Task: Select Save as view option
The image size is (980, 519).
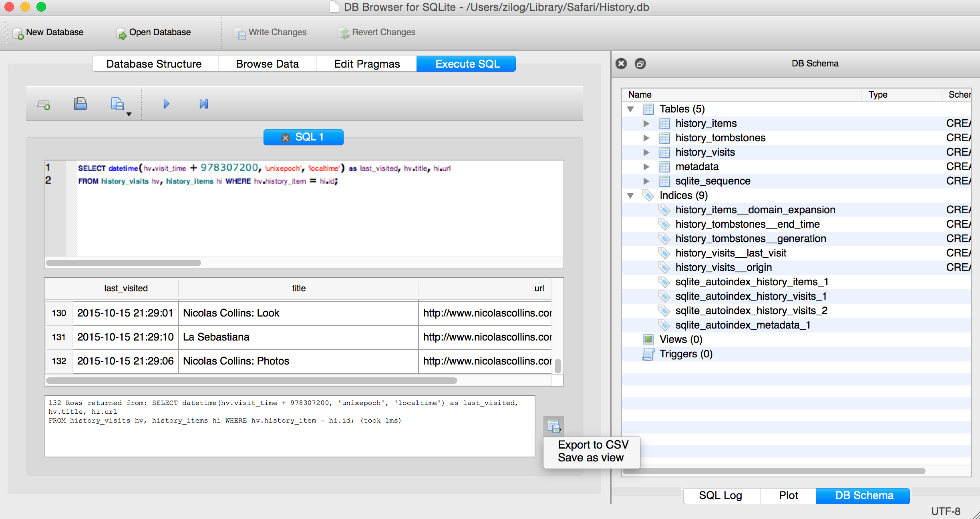Action: pos(590,458)
